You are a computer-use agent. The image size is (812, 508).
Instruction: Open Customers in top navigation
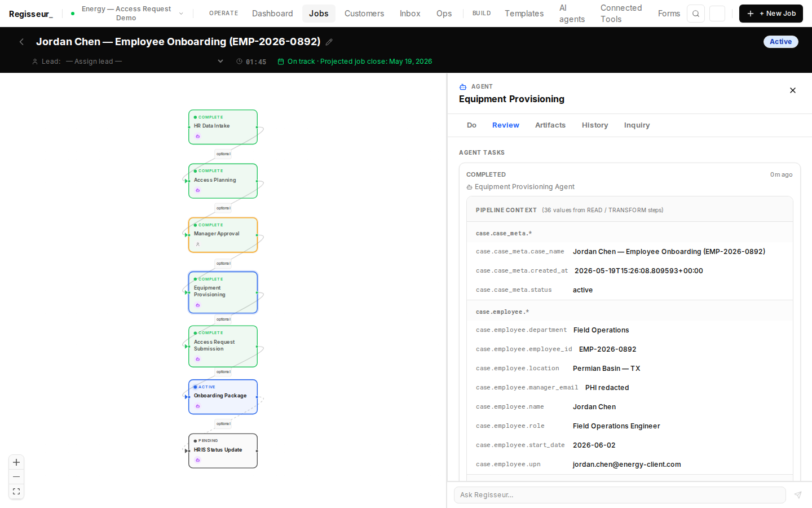364,14
